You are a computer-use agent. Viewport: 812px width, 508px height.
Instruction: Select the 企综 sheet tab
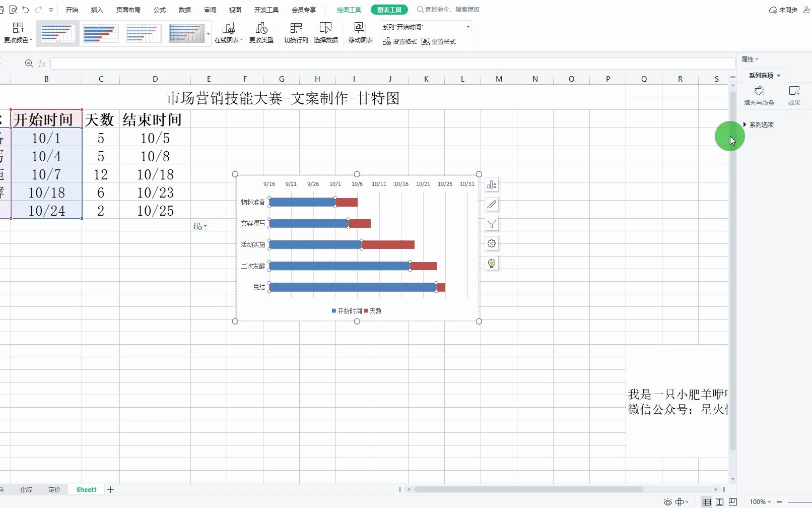point(26,489)
